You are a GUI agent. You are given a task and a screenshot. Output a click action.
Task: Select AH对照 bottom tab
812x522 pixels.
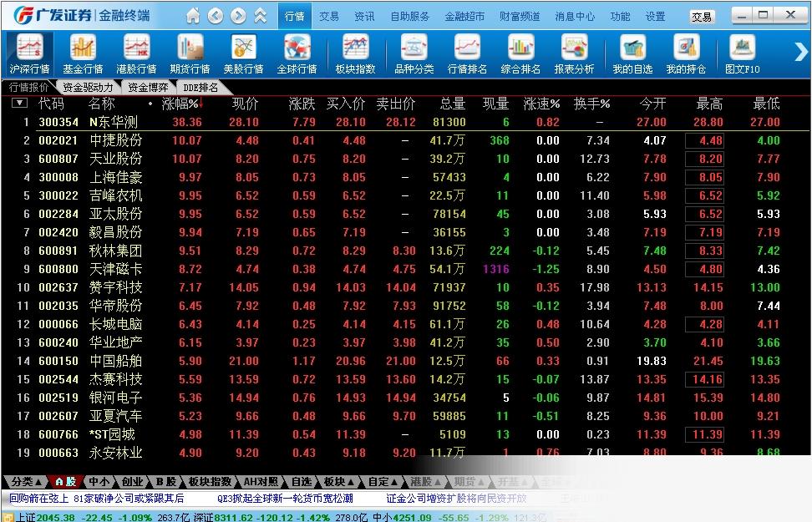[261, 482]
